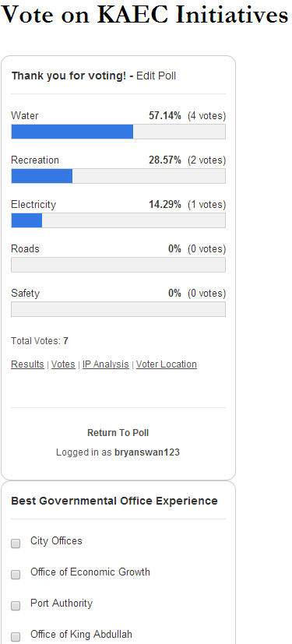292x644 pixels.
Task: Open the Results link
Action: (x=27, y=364)
